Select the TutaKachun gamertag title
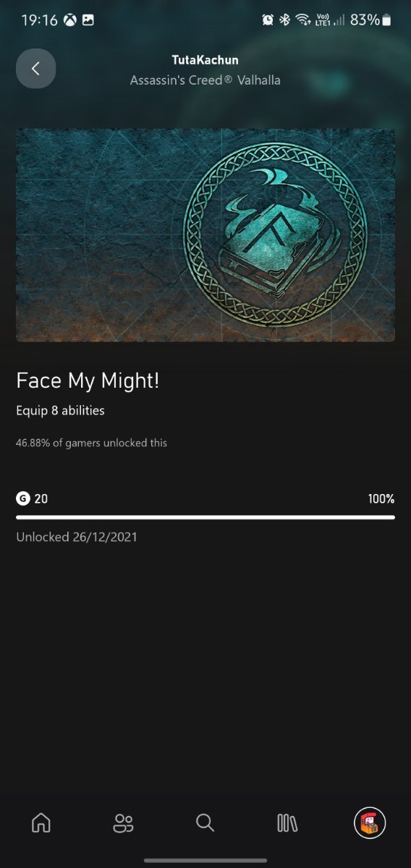The width and height of the screenshot is (411, 868). point(205,60)
